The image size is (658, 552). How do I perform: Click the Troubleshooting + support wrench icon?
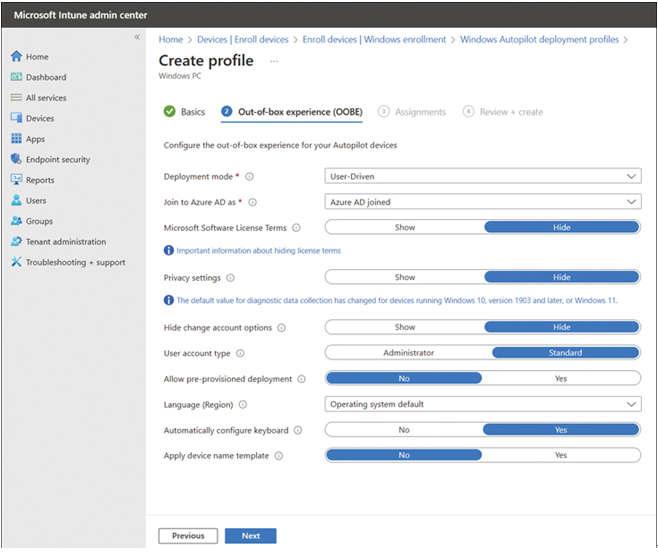[16, 262]
